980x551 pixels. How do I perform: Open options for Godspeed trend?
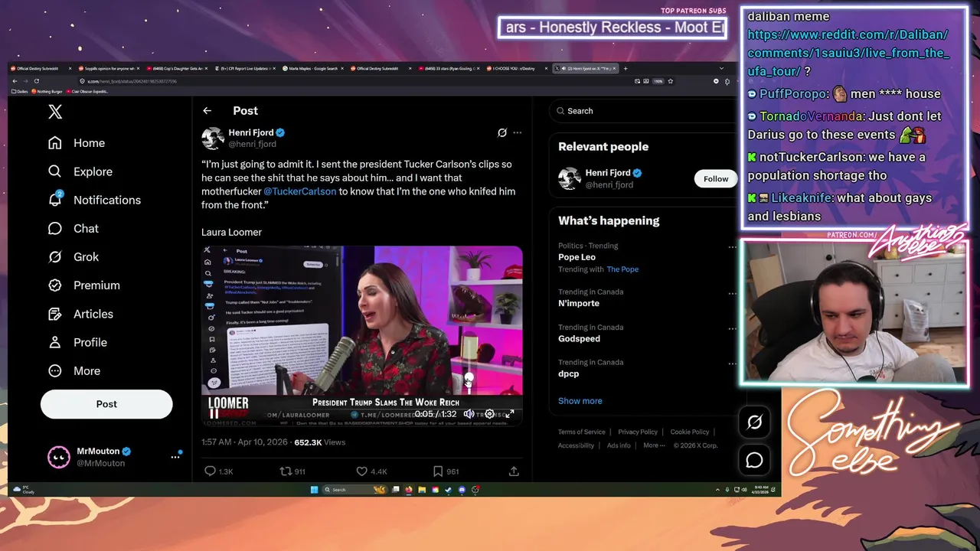732,328
